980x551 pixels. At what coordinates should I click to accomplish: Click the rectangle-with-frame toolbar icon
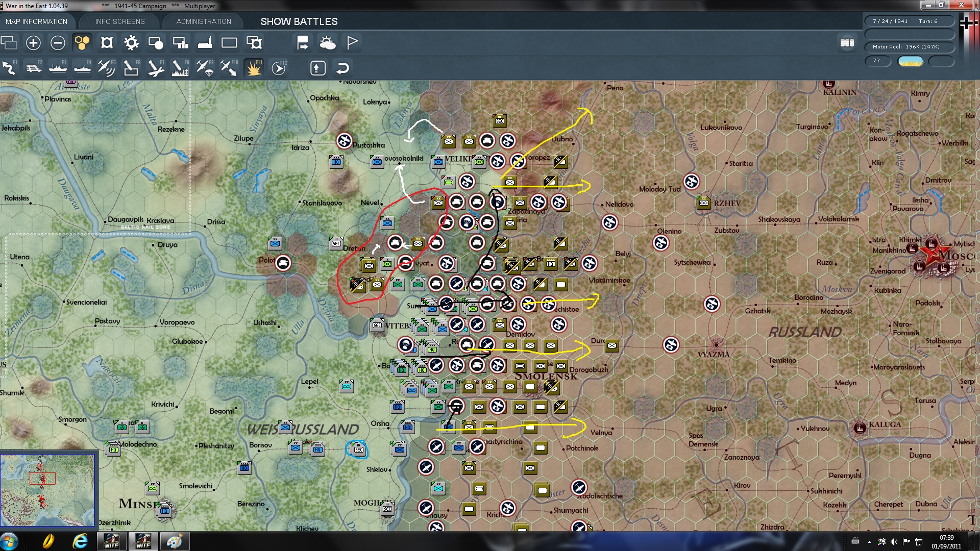pos(254,43)
